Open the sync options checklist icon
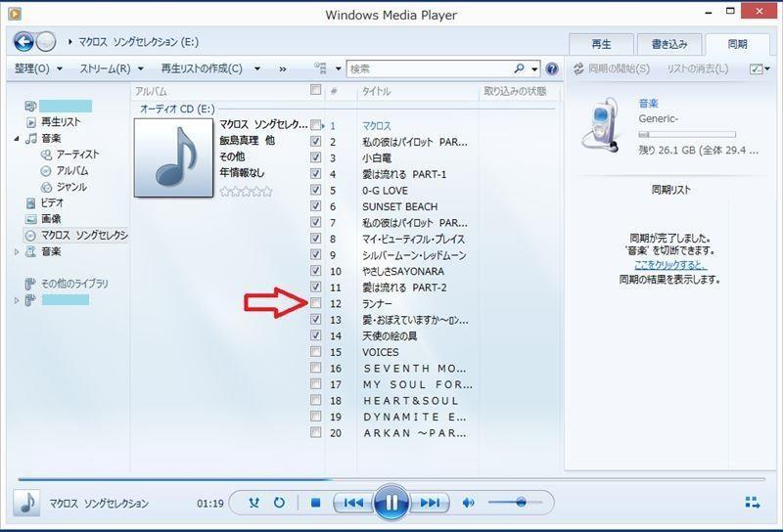The width and height of the screenshot is (783, 532). [x=756, y=68]
